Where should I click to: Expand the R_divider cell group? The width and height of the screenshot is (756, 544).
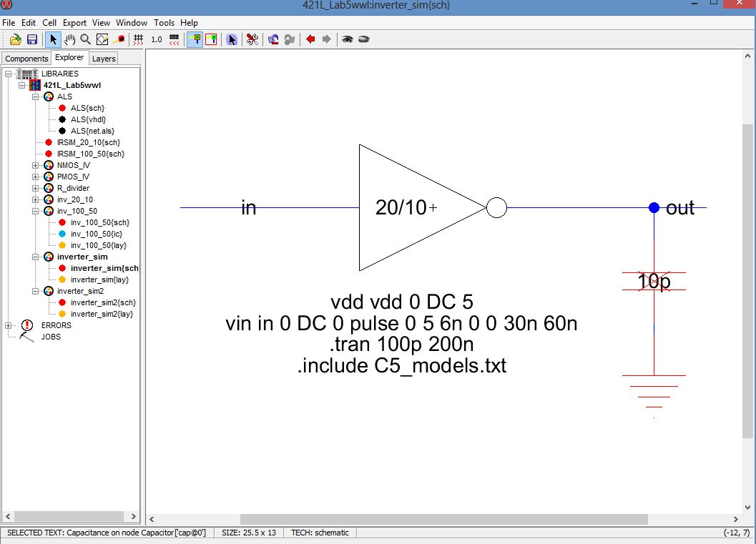click(35, 189)
